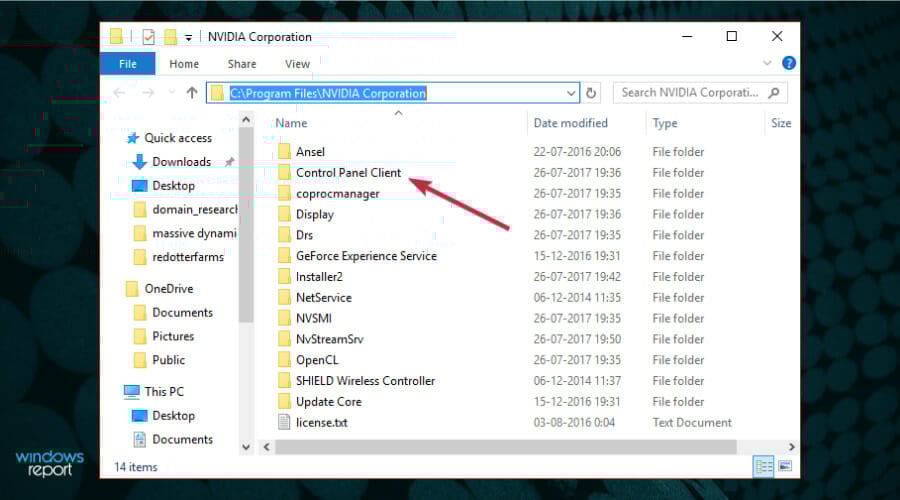Switch to the Share ribbon tab

tap(242, 64)
